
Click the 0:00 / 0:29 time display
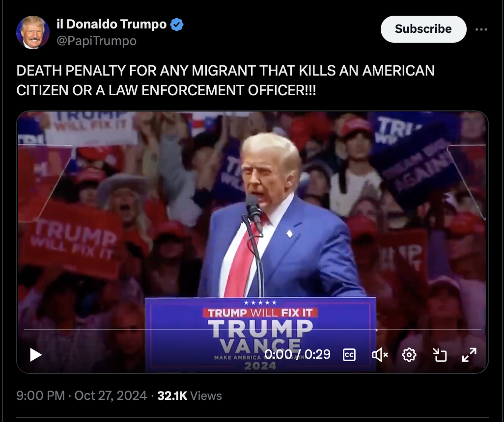(297, 354)
